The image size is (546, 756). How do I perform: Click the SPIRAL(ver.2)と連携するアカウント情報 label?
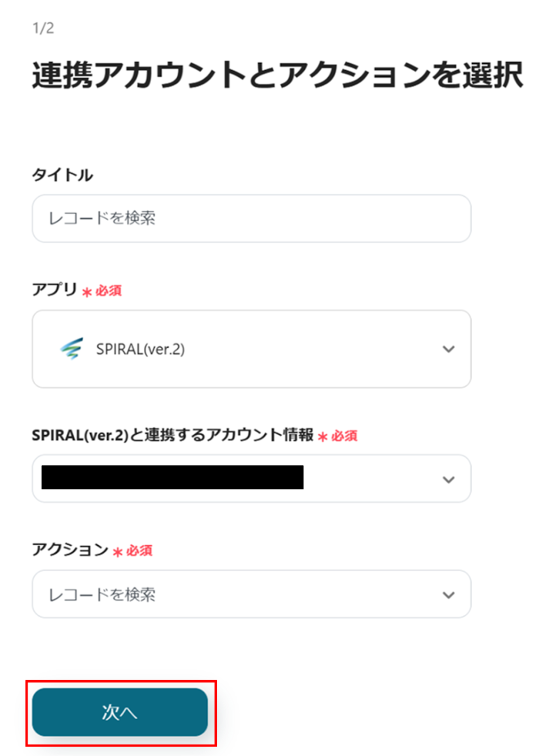tap(173, 435)
